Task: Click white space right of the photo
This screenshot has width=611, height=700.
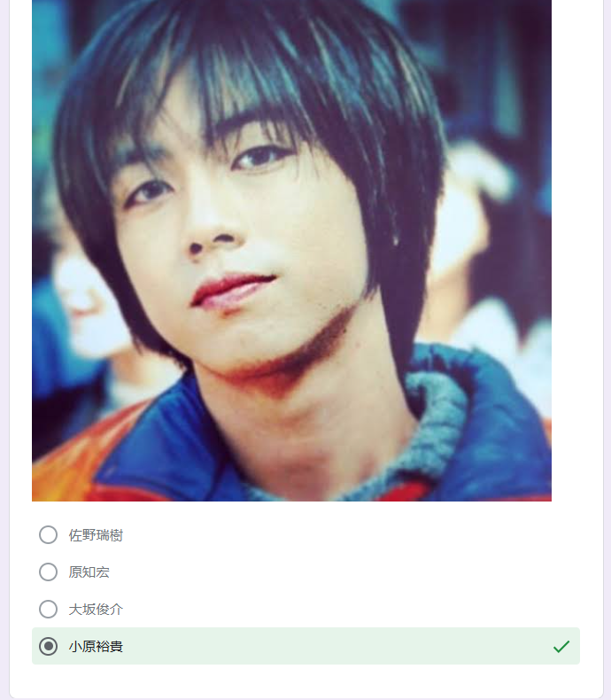Action: pos(576,250)
